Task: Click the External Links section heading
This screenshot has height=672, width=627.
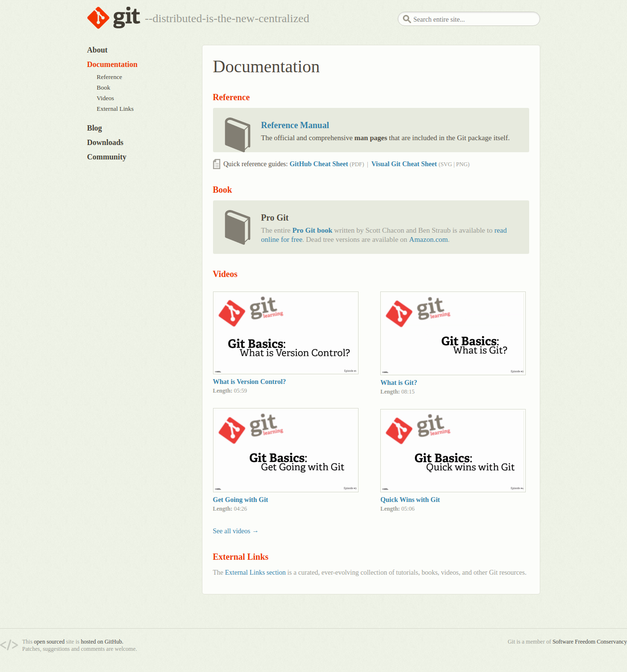Action: 240,557
